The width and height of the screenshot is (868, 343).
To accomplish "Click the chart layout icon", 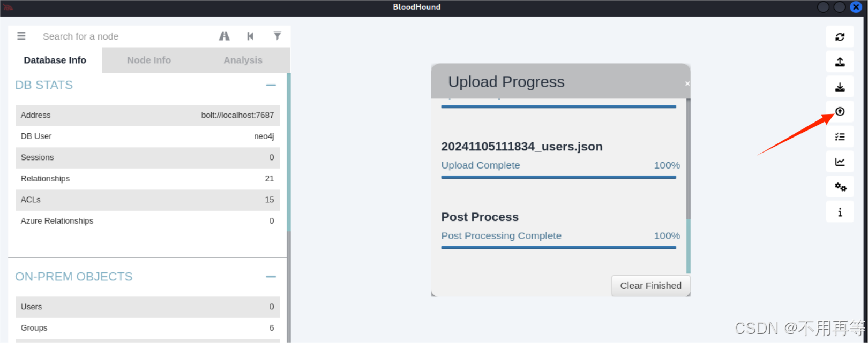I will (840, 162).
